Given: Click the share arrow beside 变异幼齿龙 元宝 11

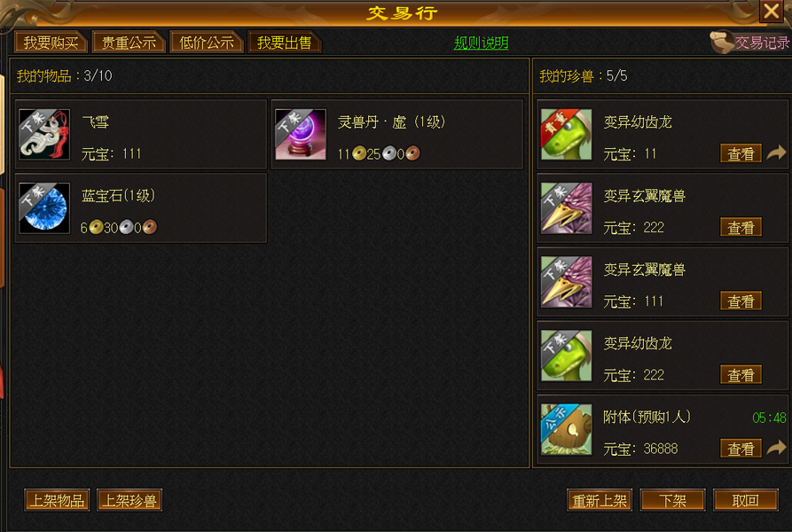Looking at the screenshot, I should click(x=776, y=153).
